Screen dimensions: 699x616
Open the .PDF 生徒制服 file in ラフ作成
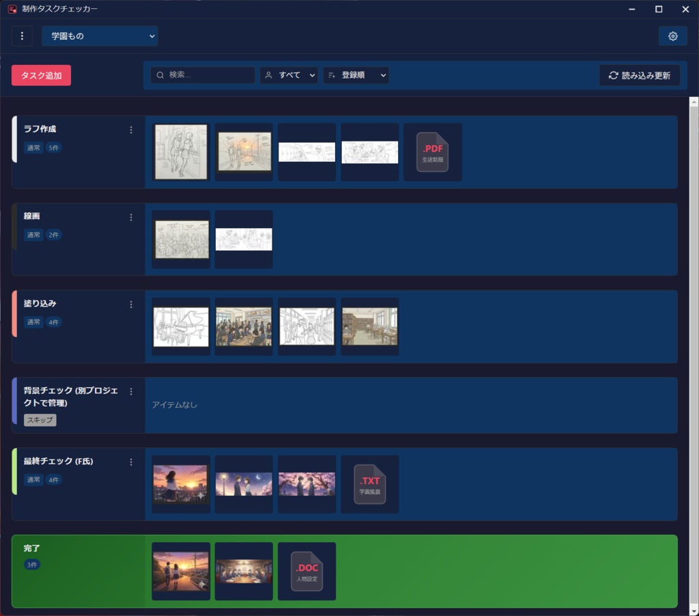click(x=432, y=152)
